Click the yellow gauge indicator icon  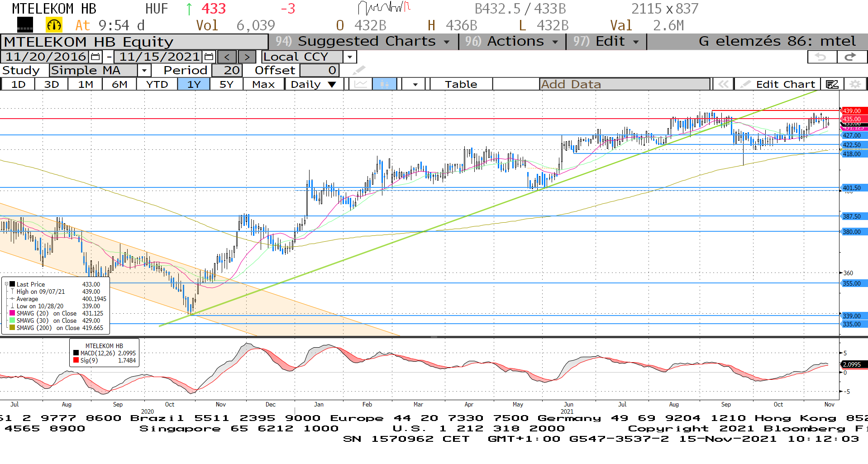[54, 25]
